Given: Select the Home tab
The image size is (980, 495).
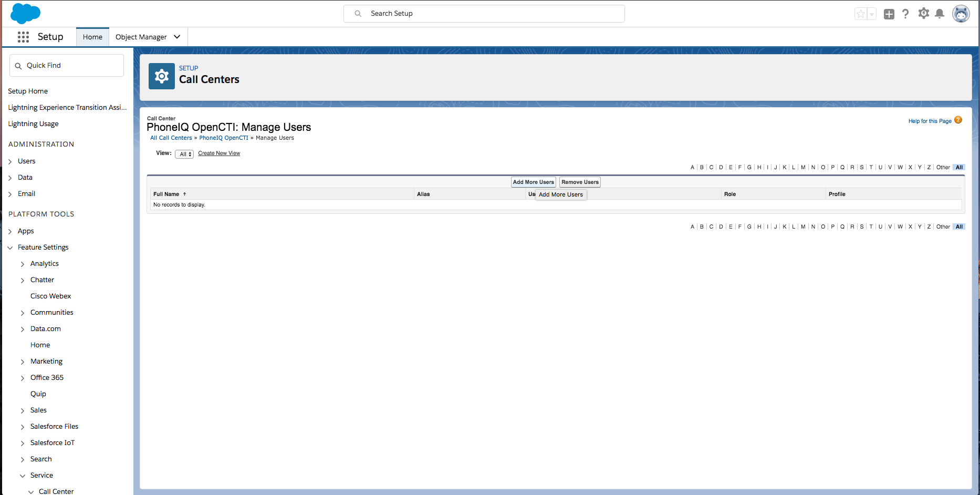Looking at the screenshot, I should (92, 37).
